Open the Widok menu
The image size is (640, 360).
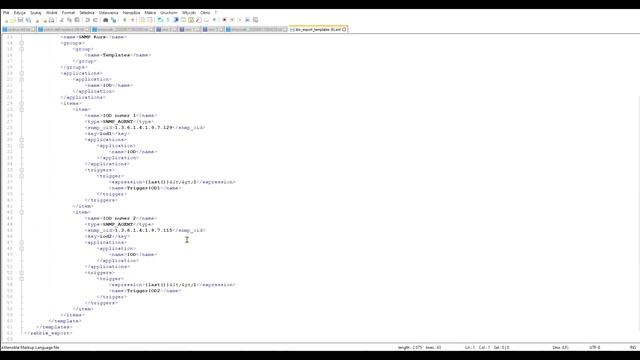(52, 13)
